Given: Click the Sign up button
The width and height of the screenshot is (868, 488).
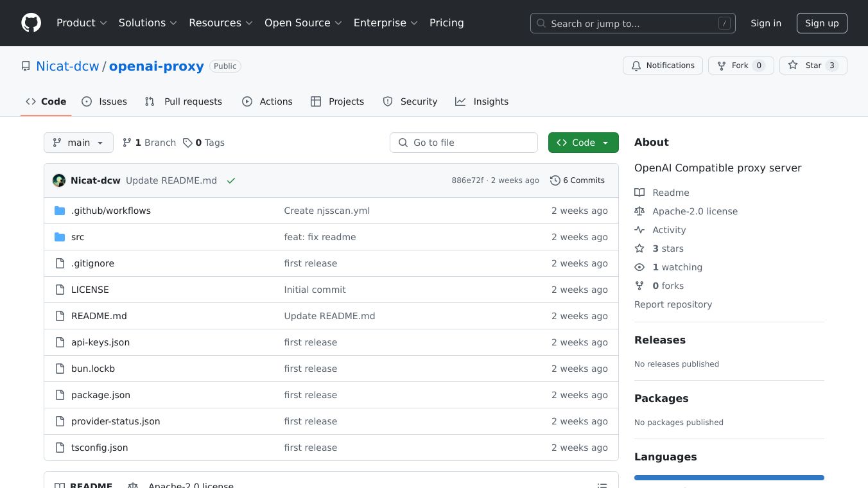Looking at the screenshot, I should pyautogui.click(x=822, y=23).
